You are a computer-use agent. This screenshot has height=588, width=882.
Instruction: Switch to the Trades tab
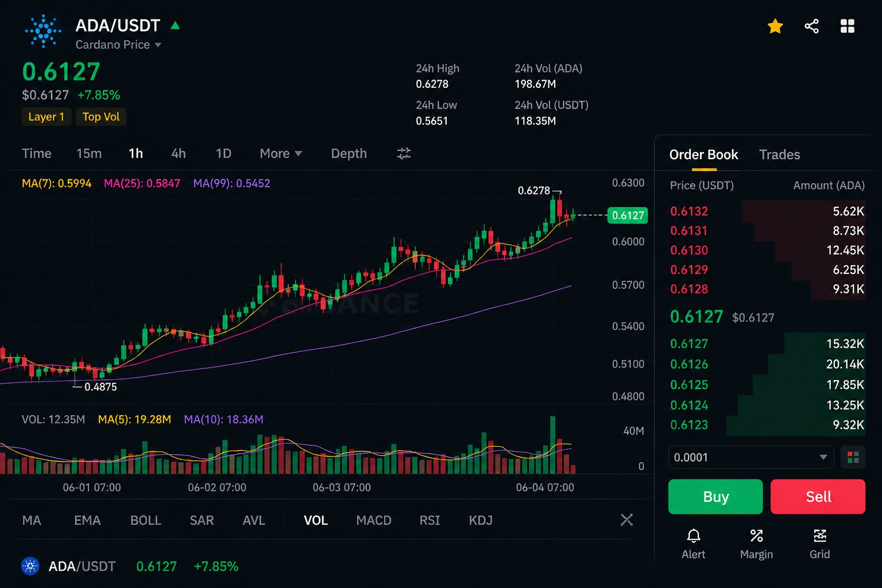(x=779, y=154)
